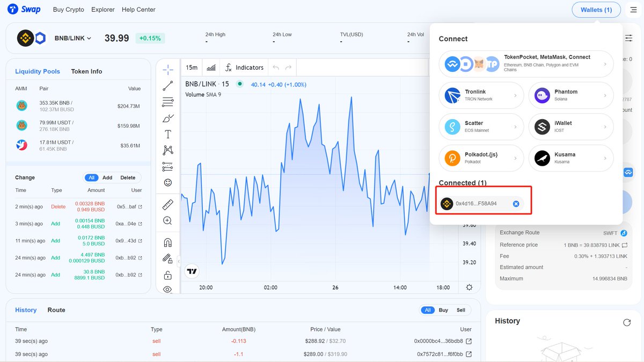
Task: Refresh the History panel
Action: 627,322
